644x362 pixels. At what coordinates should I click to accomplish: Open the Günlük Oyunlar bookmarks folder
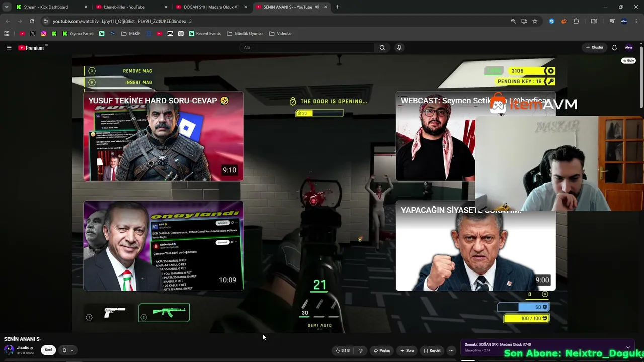coord(245,34)
